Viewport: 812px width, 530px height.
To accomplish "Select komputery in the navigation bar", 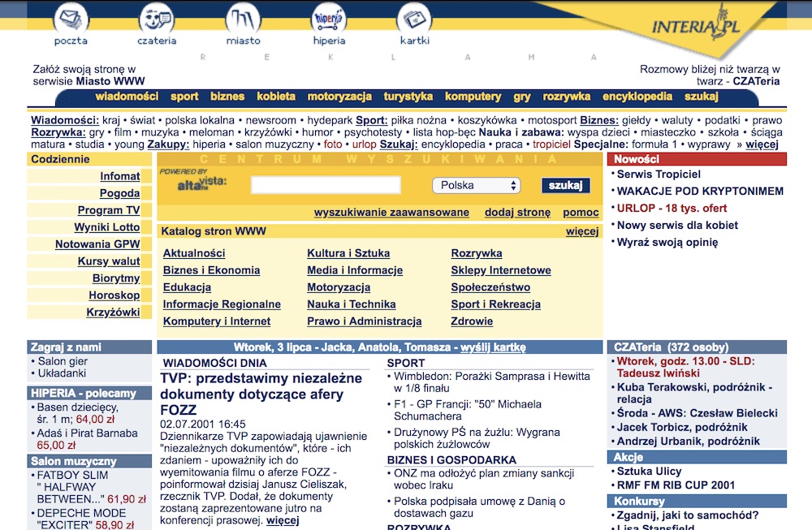I will click(x=473, y=97).
